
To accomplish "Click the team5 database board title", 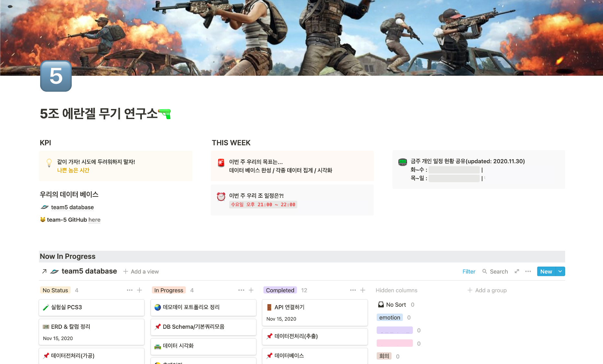I will (89, 271).
